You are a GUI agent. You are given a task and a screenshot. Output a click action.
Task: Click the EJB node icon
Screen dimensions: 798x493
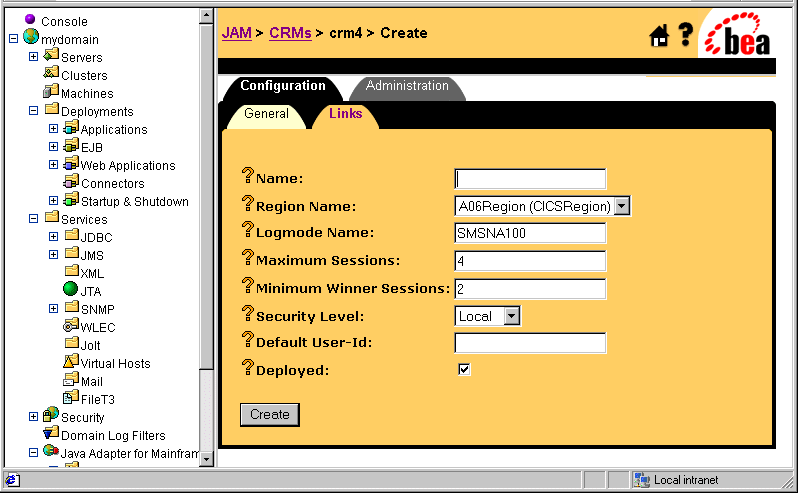pos(71,145)
